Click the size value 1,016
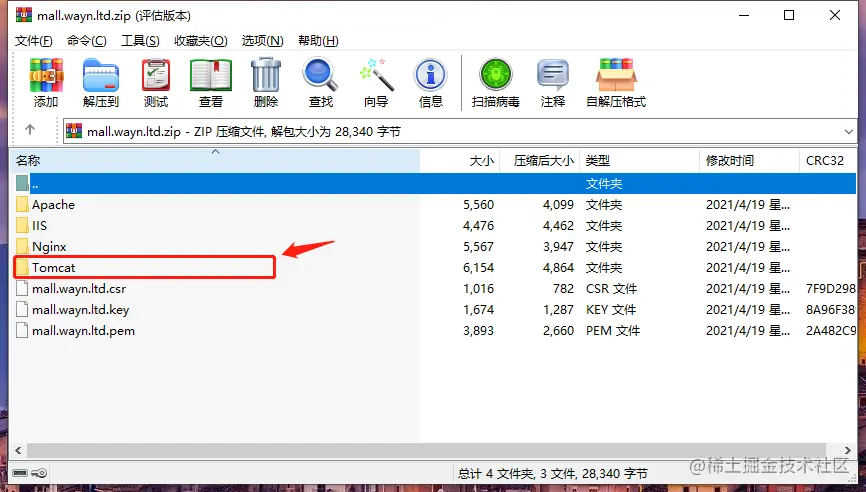Screen dimensions: 866x492 478,289
